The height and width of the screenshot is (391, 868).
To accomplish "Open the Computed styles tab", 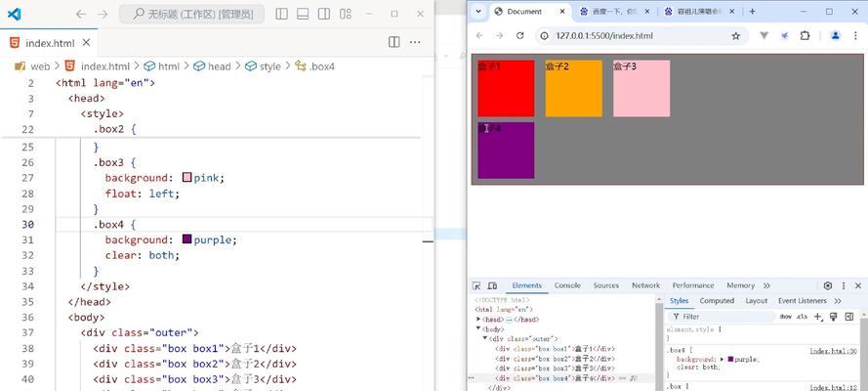I will 717,301.
